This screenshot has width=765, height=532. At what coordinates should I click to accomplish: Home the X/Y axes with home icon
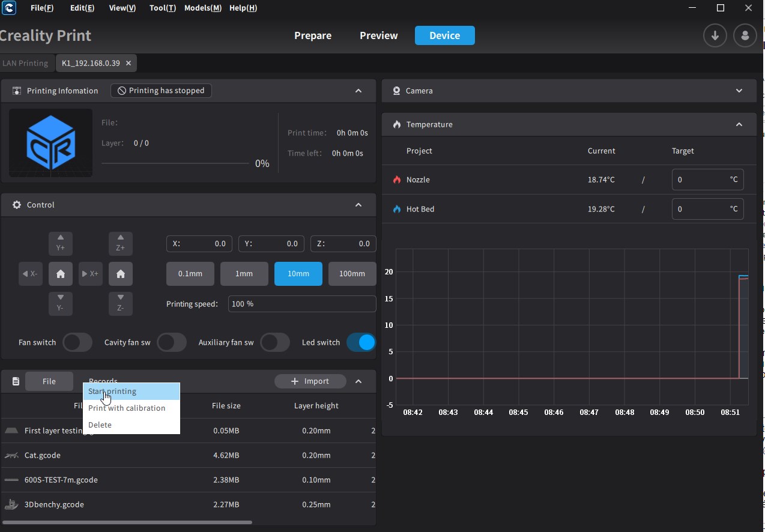coord(61,274)
